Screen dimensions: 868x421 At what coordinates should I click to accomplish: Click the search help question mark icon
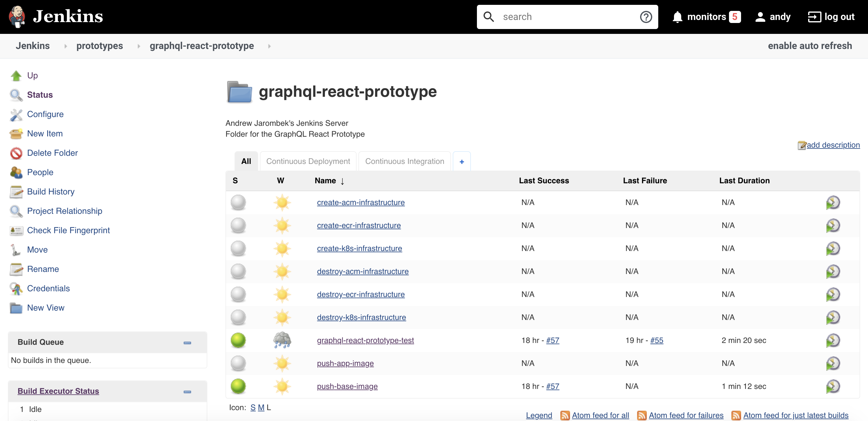pyautogui.click(x=646, y=17)
